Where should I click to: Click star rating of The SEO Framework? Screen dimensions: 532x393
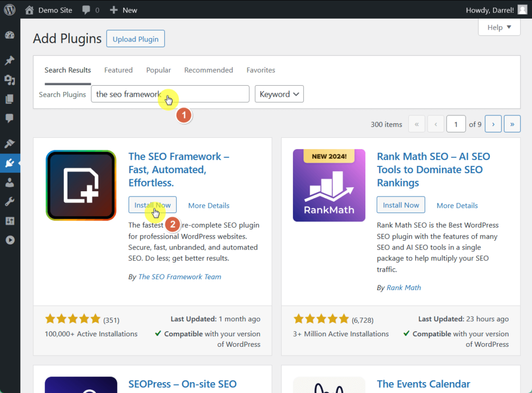point(73,319)
